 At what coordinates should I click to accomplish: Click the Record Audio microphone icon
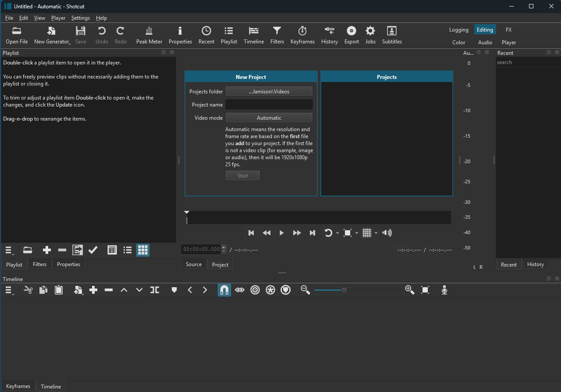tap(444, 290)
